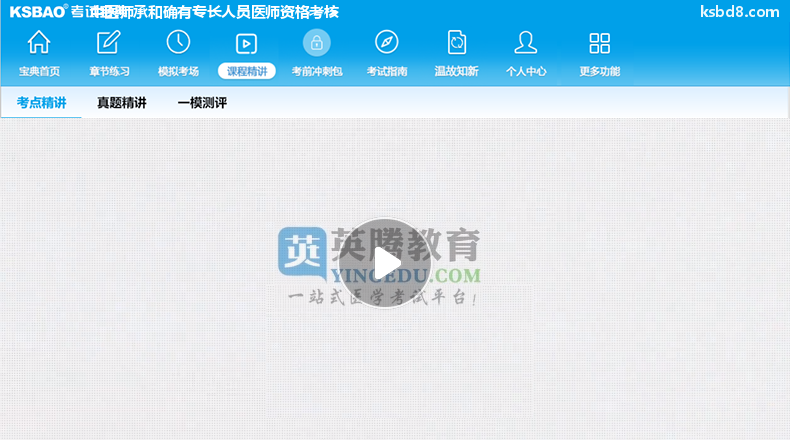The width and height of the screenshot is (790, 440).
Task: Click the 个人中心 label
Action: 526,71
